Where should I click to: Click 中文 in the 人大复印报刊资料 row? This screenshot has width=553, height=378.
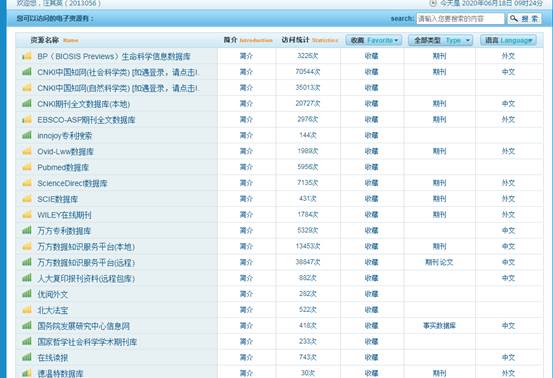508,278
